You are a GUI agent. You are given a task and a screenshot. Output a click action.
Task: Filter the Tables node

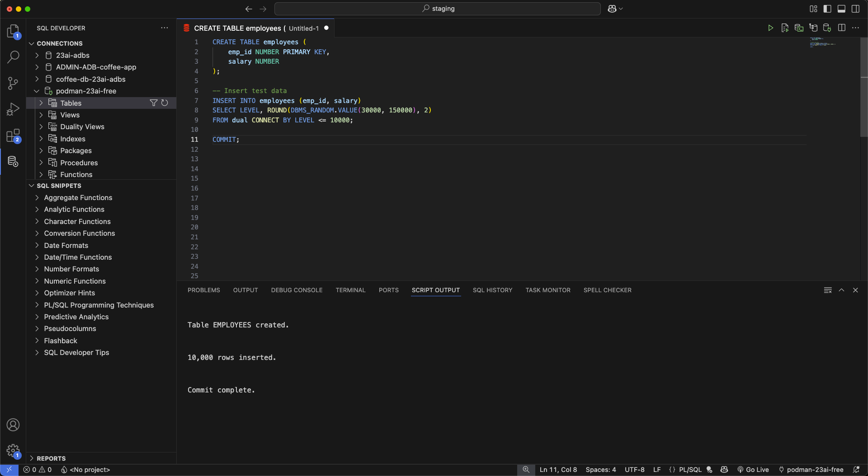[154, 103]
